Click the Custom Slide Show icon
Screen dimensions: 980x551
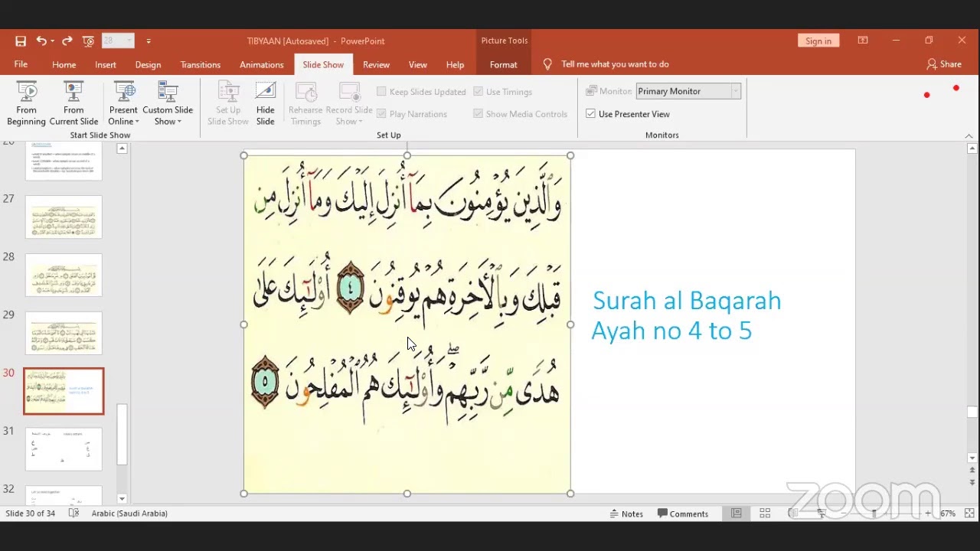click(x=168, y=93)
